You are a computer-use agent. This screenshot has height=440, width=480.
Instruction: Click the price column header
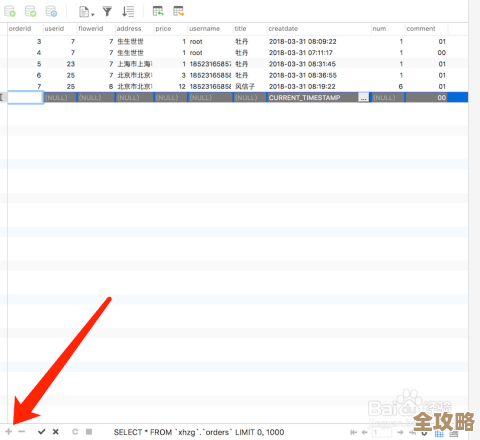163,29
